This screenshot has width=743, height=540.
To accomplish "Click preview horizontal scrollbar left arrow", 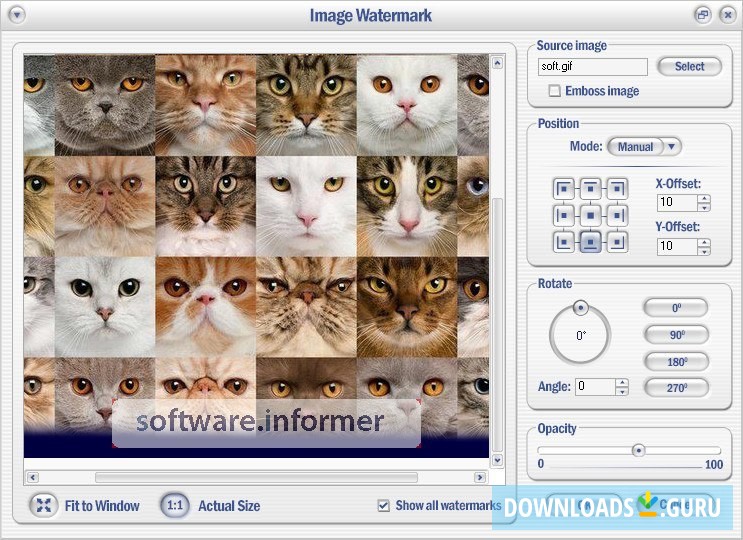I will [33, 477].
